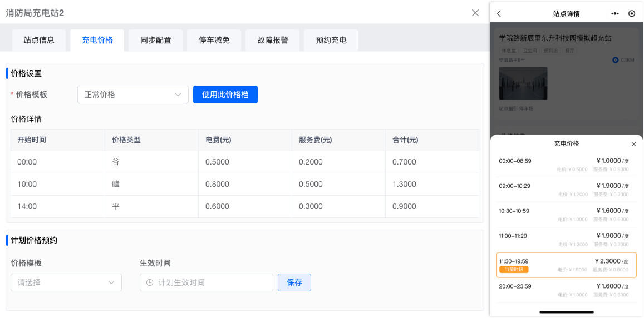Expand the 正常价格 template dropdown
Viewport: 644px width, 318px height.
(133, 95)
